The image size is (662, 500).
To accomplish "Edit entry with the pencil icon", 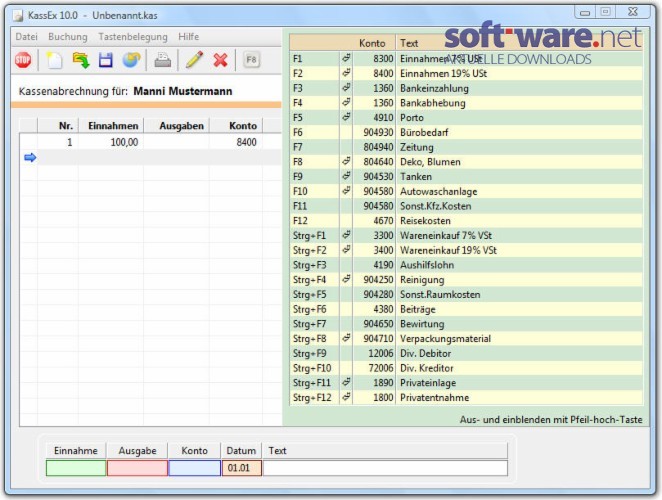I will pyautogui.click(x=194, y=60).
